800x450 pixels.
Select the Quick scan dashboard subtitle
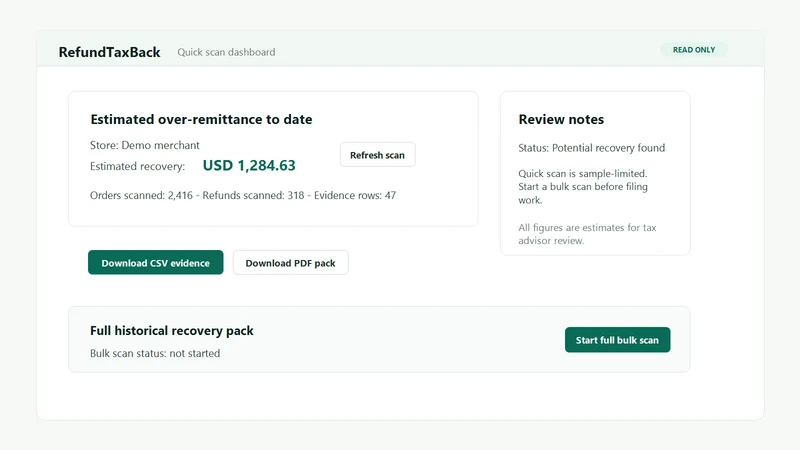tap(226, 52)
